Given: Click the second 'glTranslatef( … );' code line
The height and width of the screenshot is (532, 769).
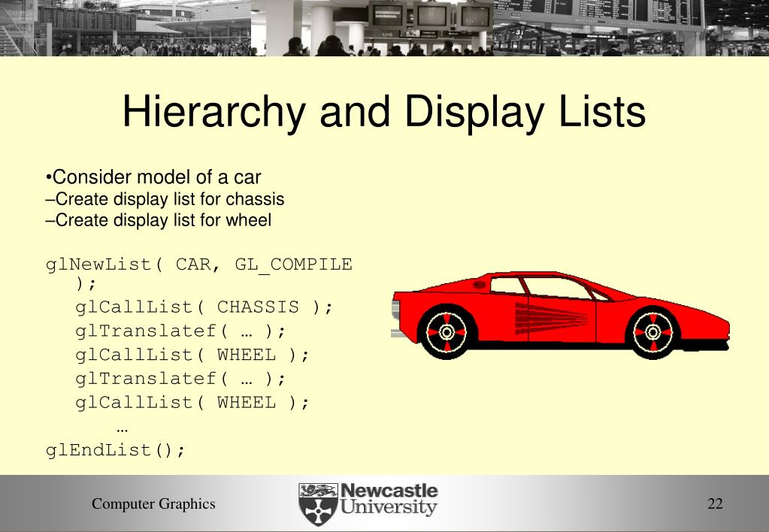Looking at the screenshot, I should pyautogui.click(x=180, y=379).
